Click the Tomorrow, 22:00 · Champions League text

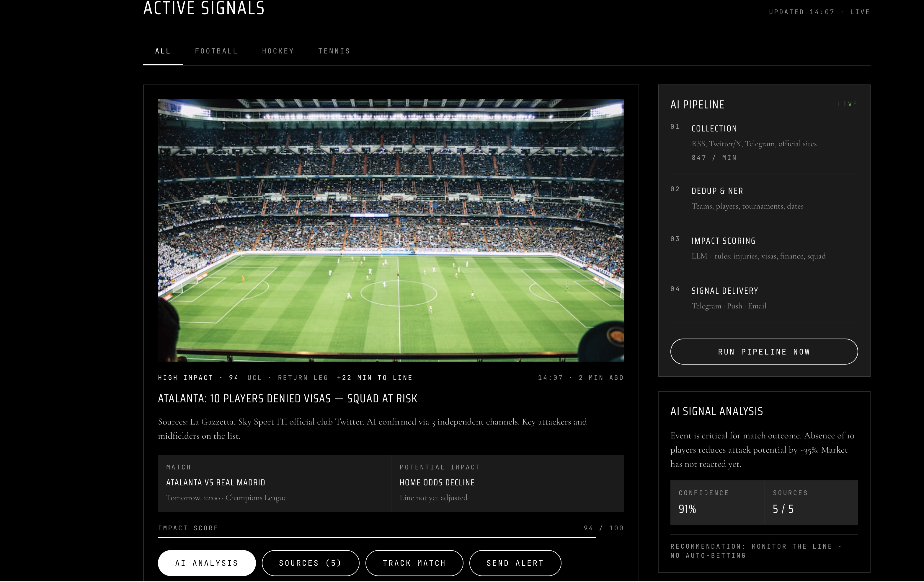[226, 498]
